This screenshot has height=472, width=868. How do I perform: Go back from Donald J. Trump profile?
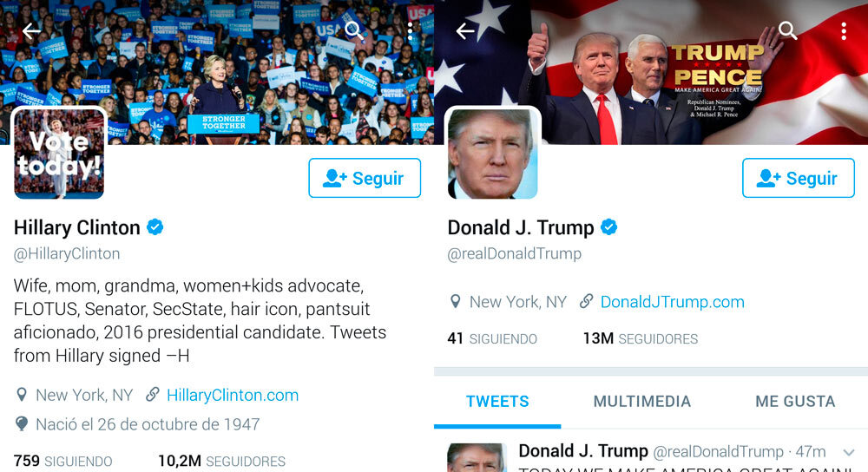[465, 31]
